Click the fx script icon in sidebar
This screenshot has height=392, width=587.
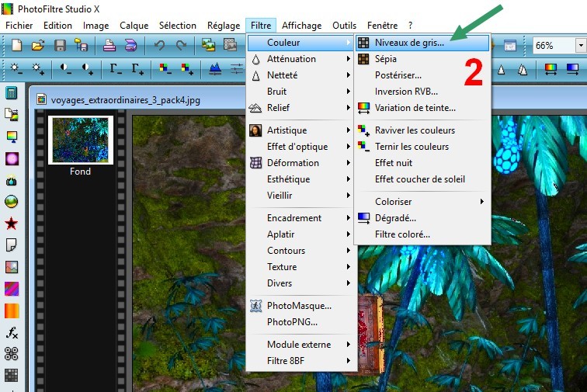(x=12, y=332)
